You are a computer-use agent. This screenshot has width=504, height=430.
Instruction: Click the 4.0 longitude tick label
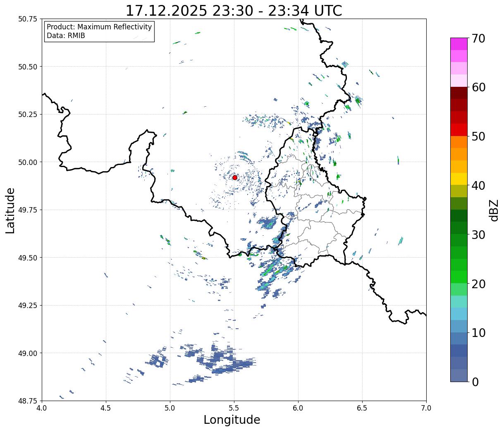tap(42, 408)
